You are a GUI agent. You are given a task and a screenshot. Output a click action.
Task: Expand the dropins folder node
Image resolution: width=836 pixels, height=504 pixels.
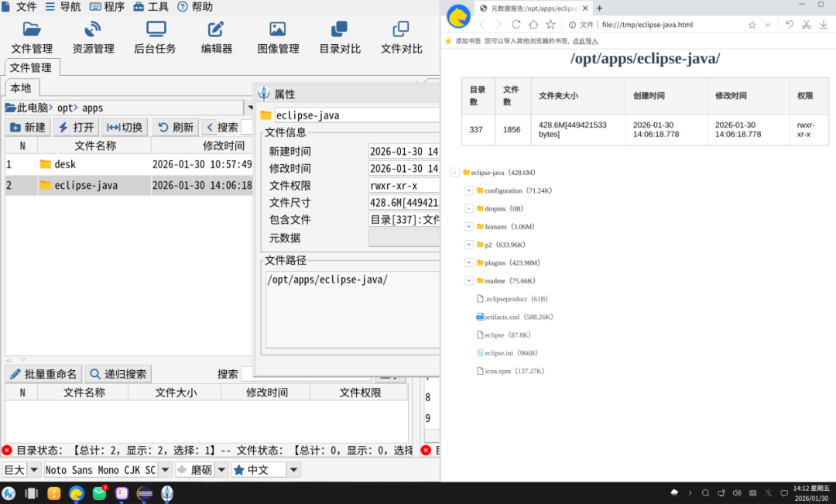(x=468, y=208)
